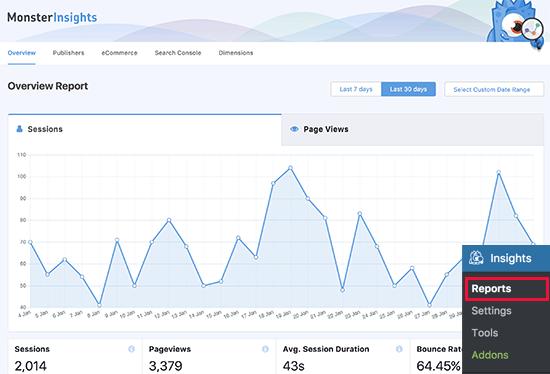Click the Pageviews total 3,379
Viewport: 550px width, 374px height.
165,366
